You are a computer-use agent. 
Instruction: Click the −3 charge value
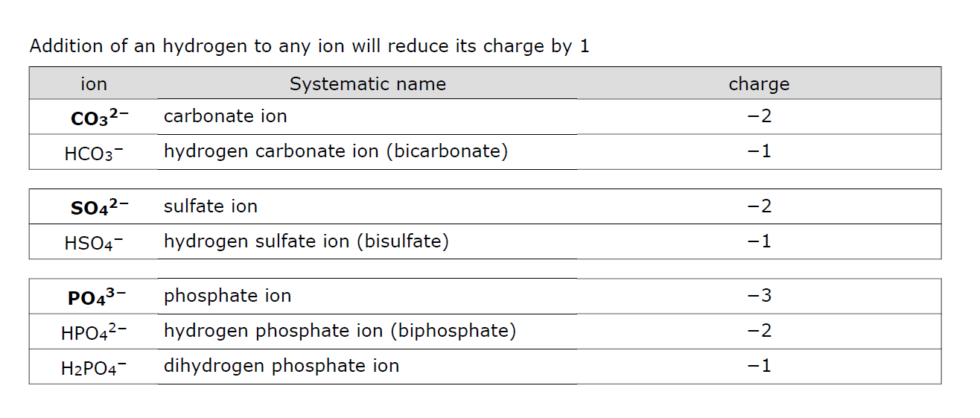pos(759,297)
